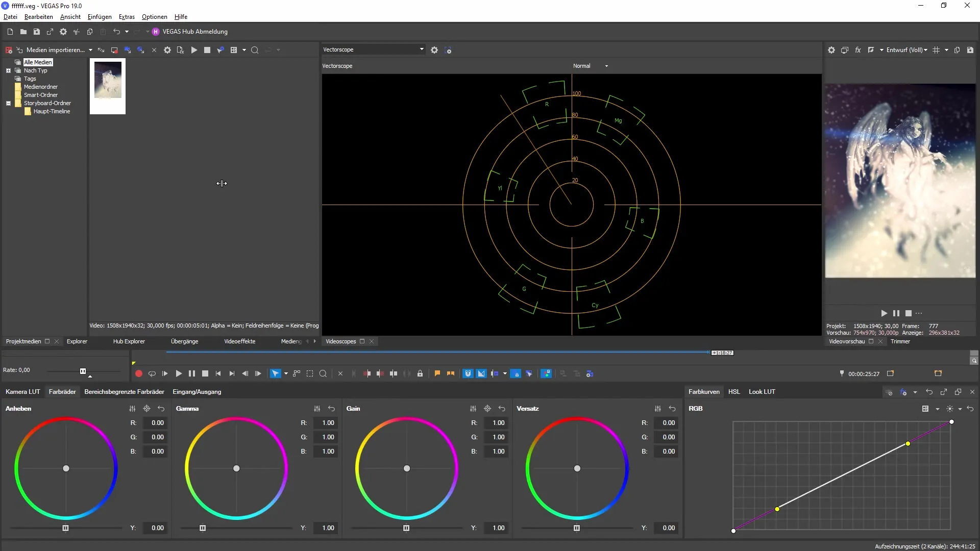Open the Medien importieren dropdown arrow

pos(90,50)
